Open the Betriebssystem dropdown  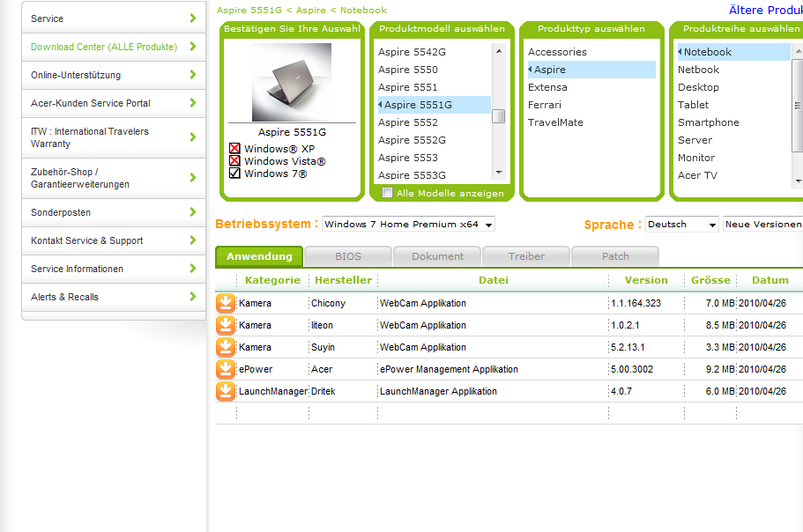(408, 224)
